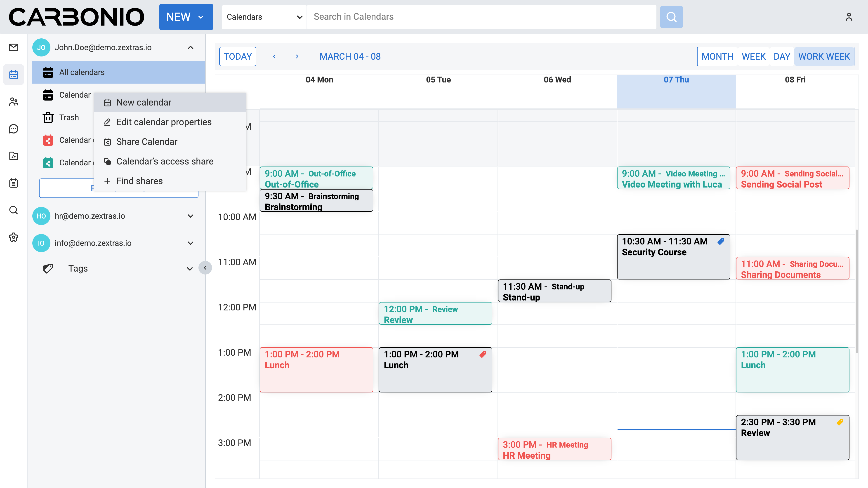The image size is (868, 488).
Task: Open the user account icon
Action: [849, 17]
